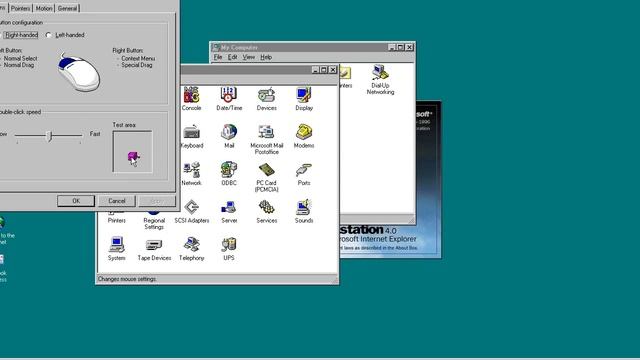
Task: Open the File menu in My Computer
Action: [x=218, y=57]
